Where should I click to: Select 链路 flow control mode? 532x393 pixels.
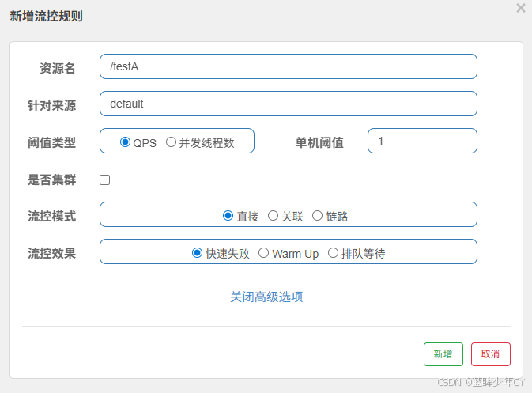(x=317, y=216)
